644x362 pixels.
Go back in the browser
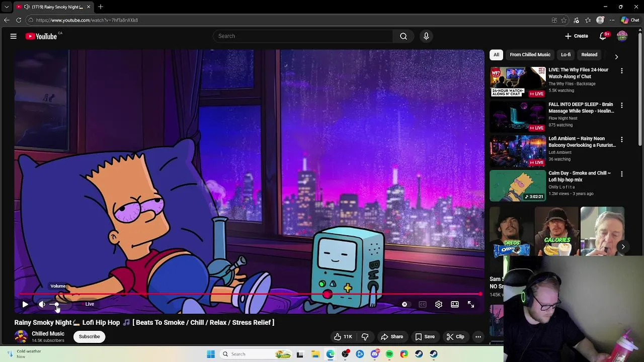pos(7,20)
